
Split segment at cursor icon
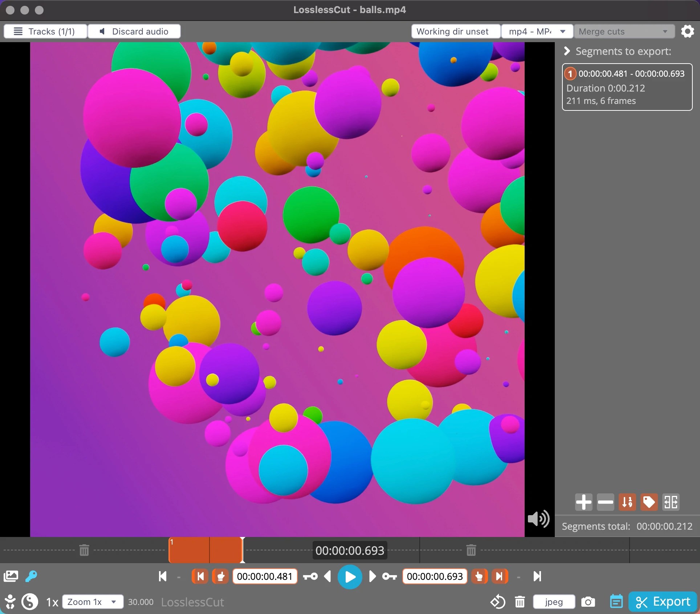(x=671, y=502)
